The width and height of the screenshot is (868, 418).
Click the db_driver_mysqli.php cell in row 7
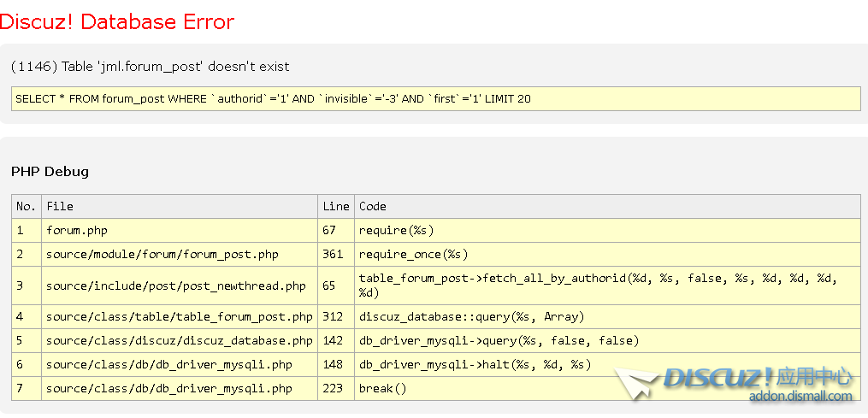pos(180,389)
